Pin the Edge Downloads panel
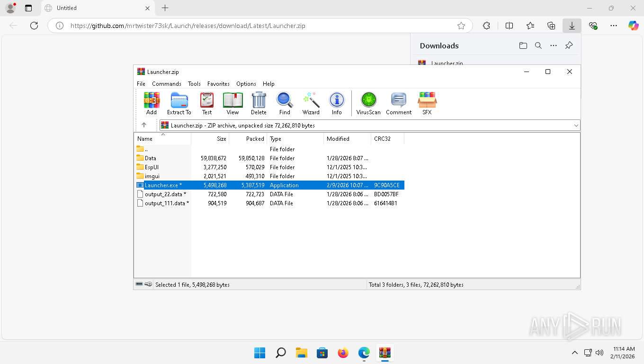The height and width of the screenshot is (364, 644). [569, 45]
